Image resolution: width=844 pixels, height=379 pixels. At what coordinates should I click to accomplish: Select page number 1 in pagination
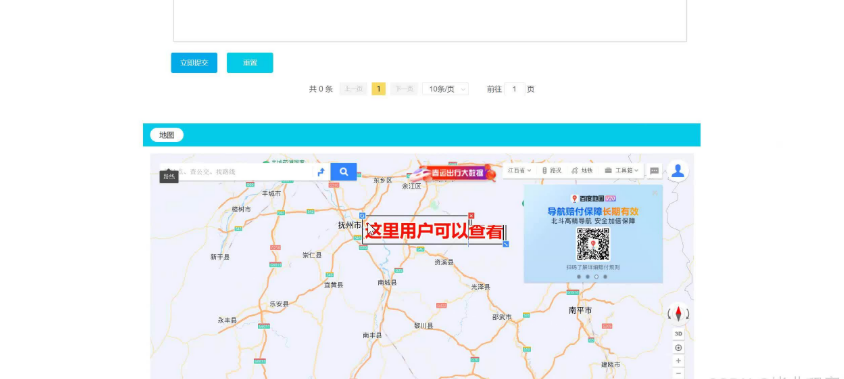pyautogui.click(x=378, y=89)
